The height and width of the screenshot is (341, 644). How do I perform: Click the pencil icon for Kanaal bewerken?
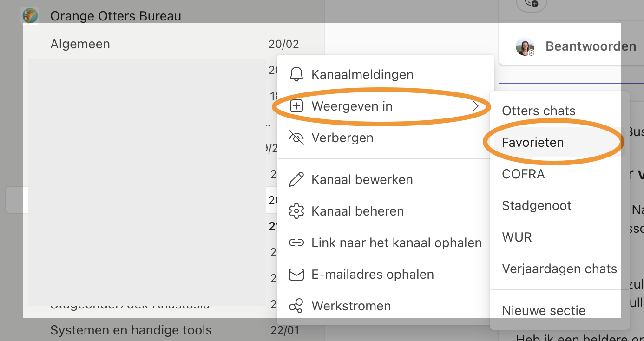296,179
